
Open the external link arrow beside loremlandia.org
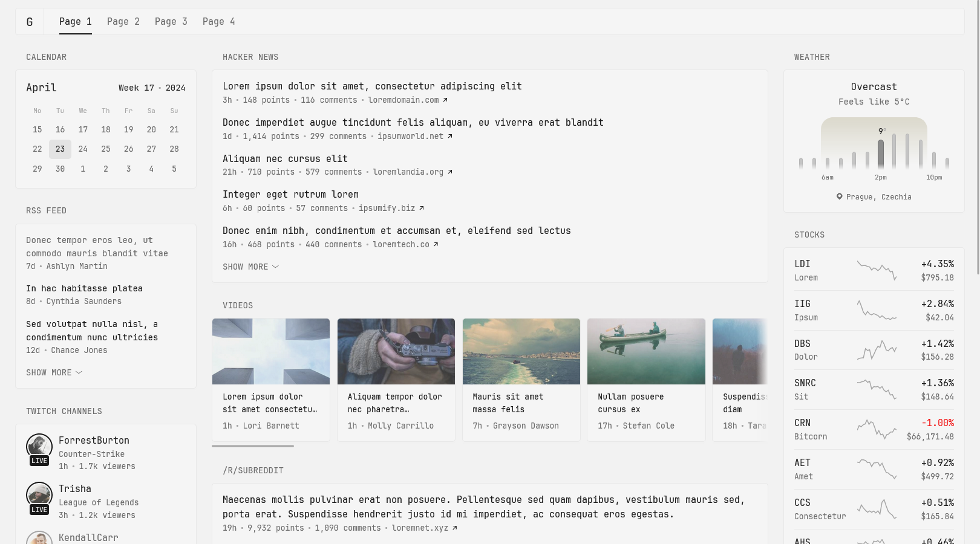tap(449, 172)
